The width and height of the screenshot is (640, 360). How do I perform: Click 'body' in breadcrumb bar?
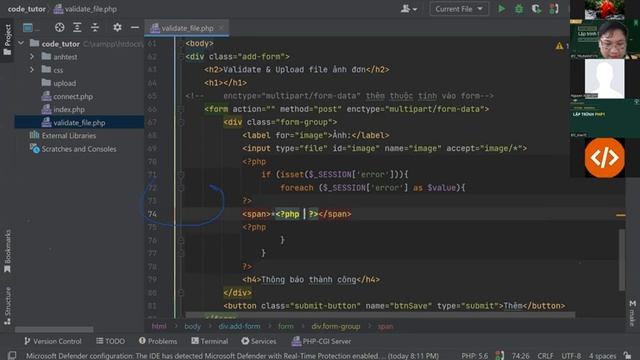point(192,326)
